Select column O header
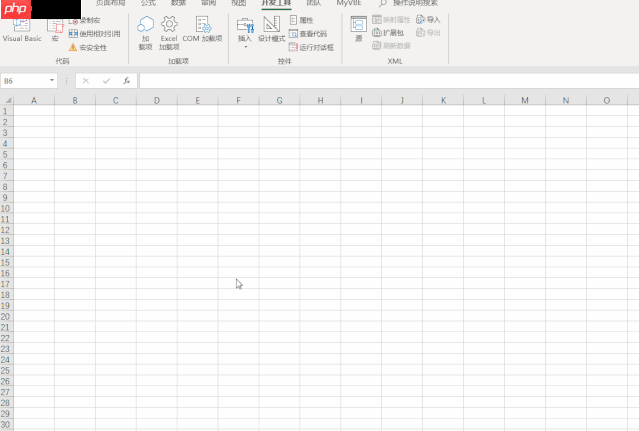639x431 pixels. (x=607, y=100)
